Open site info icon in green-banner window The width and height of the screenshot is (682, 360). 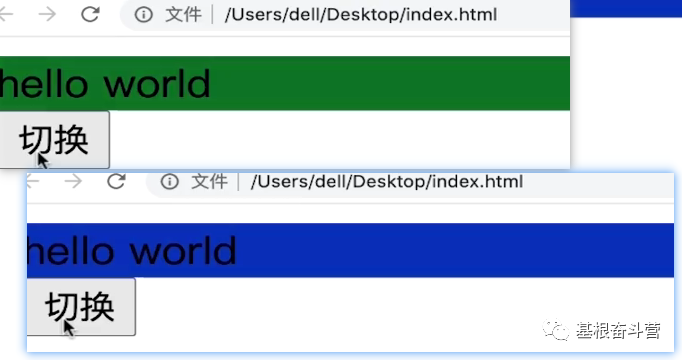144,15
